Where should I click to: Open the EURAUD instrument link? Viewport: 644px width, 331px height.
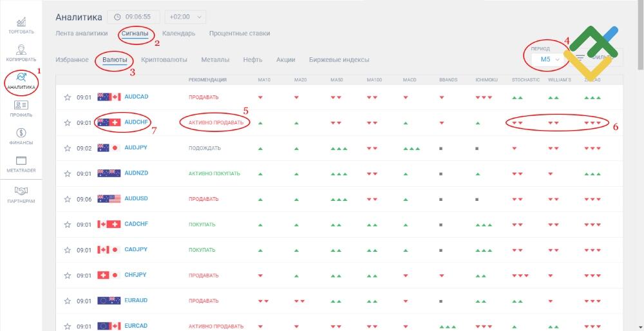click(x=136, y=301)
